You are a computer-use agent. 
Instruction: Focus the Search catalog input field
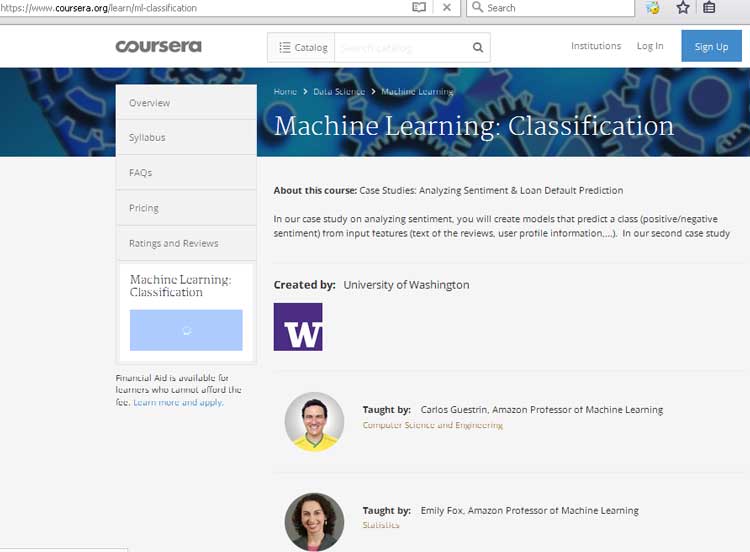pos(402,47)
